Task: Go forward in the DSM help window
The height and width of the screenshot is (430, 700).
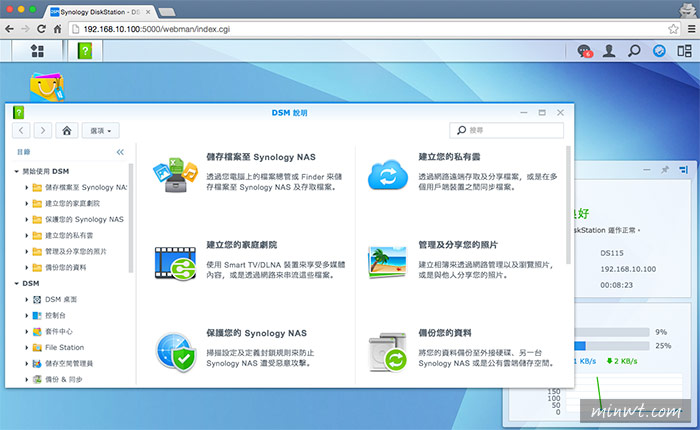Action: click(43, 130)
